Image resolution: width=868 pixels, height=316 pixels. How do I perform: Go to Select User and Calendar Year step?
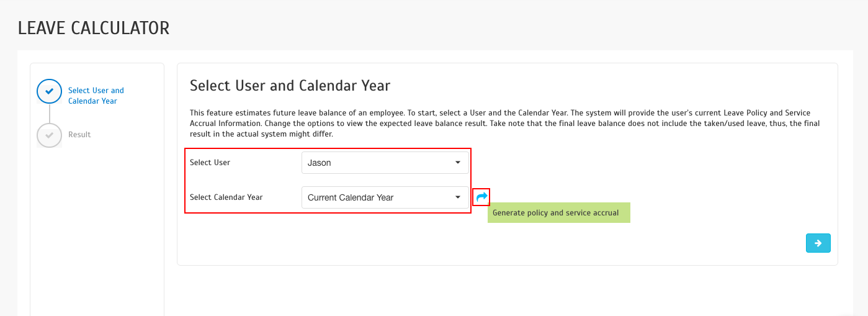tap(96, 96)
